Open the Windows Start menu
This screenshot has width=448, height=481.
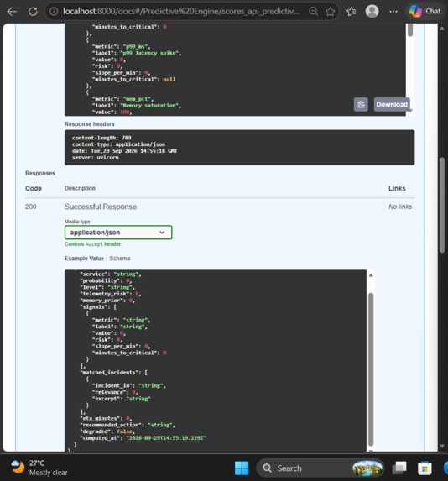(x=242, y=468)
